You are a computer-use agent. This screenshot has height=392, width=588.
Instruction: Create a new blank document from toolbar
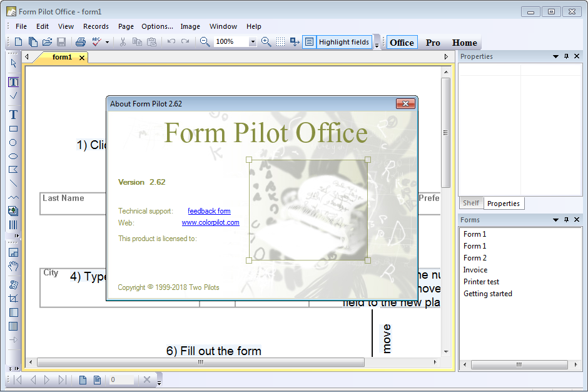18,42
